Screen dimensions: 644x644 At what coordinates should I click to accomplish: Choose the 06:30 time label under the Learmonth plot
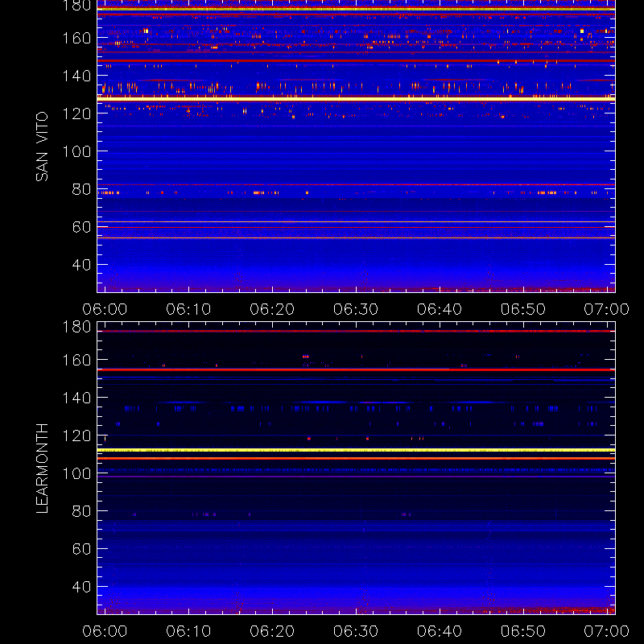356,631
